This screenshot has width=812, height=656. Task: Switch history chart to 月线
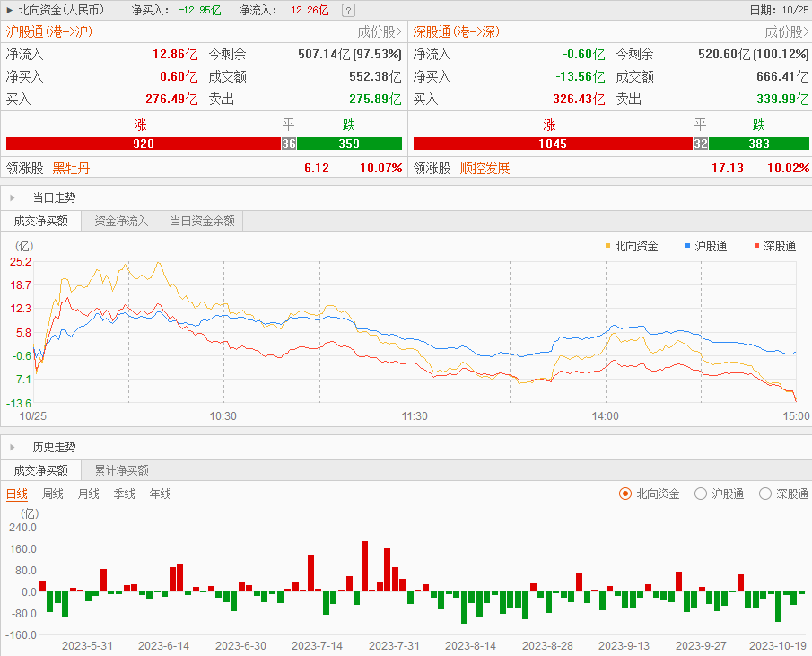tap(89, 494)
